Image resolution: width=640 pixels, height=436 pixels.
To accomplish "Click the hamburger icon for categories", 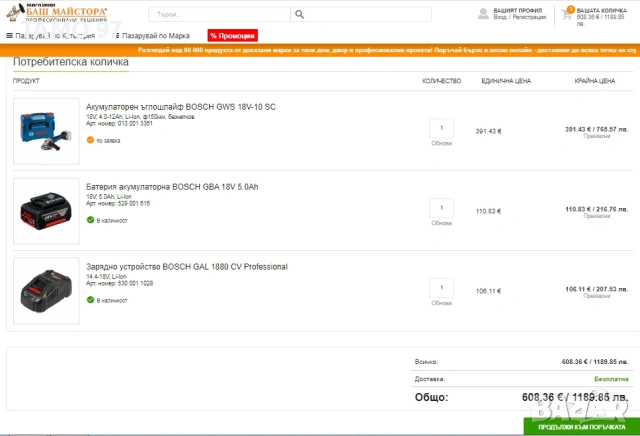I will pos(10,35).
